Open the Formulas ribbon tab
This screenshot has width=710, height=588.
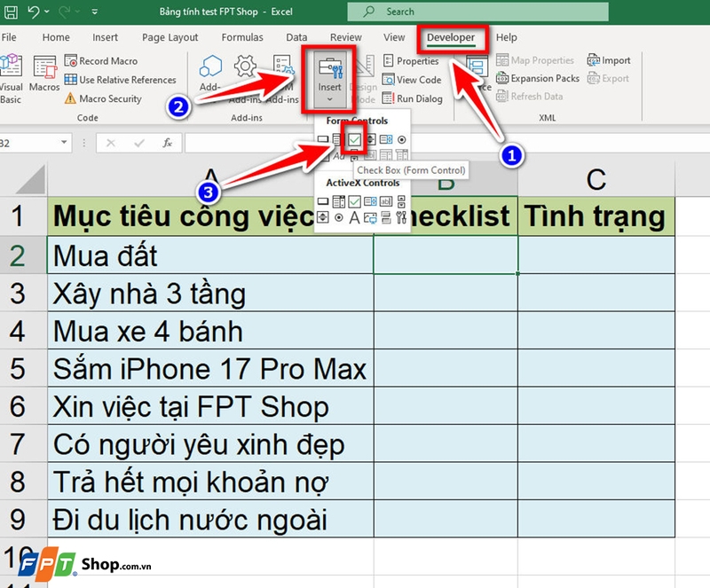[241, 38]
